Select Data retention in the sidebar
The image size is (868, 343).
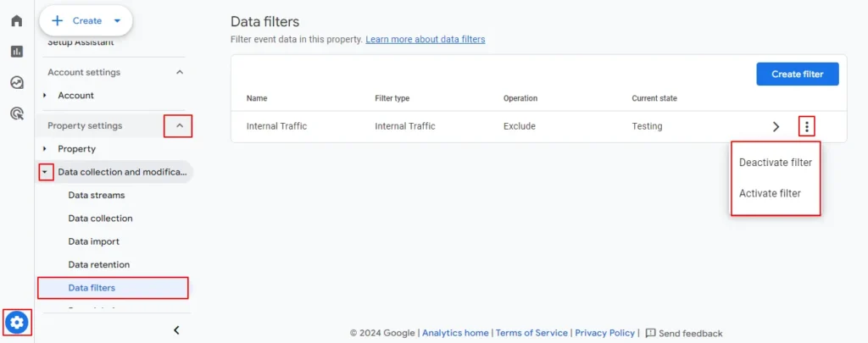tap(98, 264)
